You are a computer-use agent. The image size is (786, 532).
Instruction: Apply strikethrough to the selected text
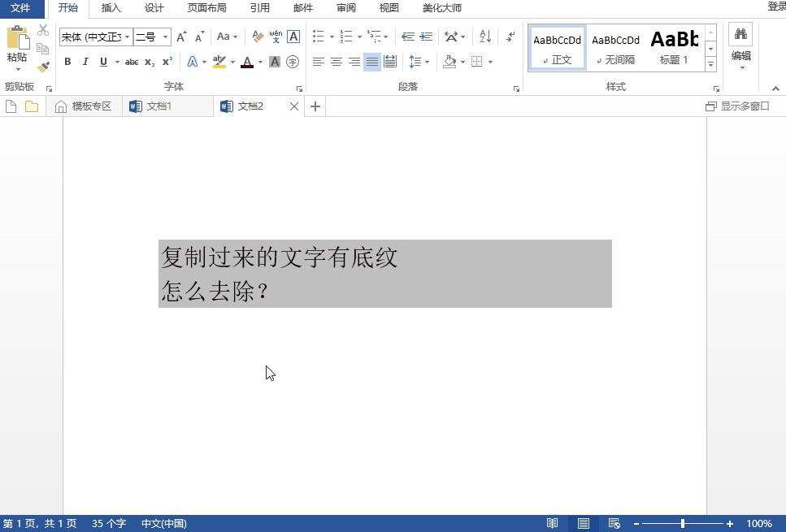[132, 62]
